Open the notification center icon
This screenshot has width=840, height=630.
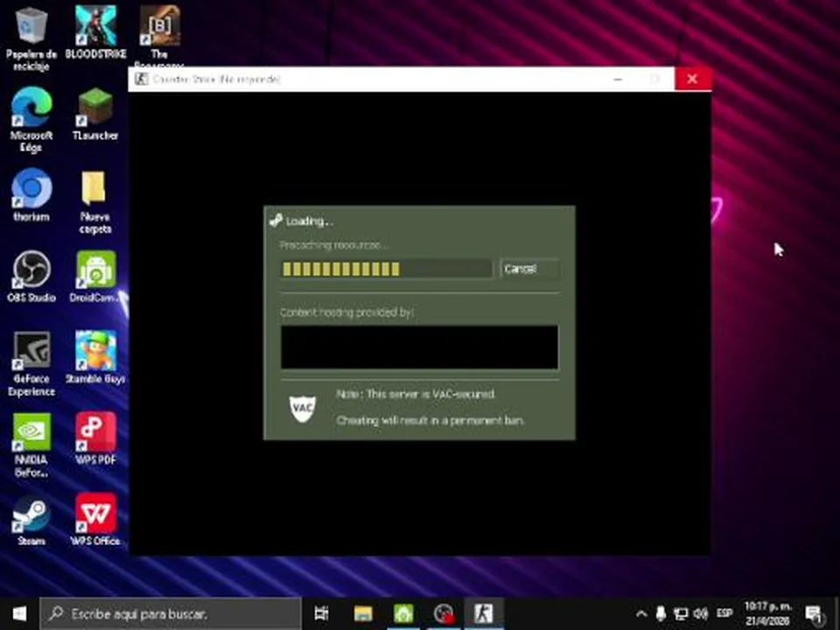pyautogui.click(x=814, y=615)
